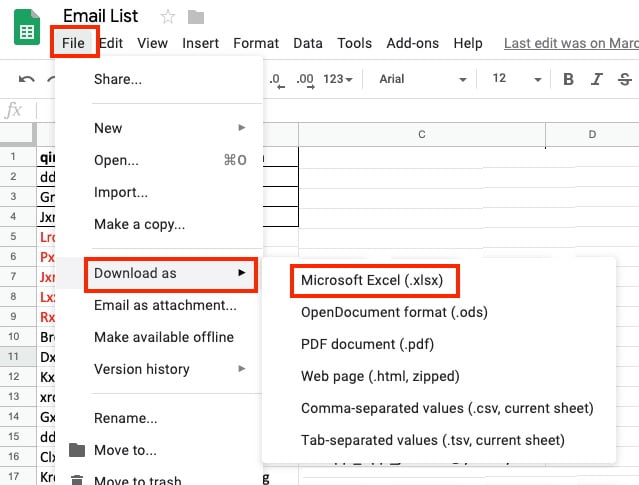639x485 pixels.
Task: Open the 123 number format dropdown
Action: click(x=337, y=79)
